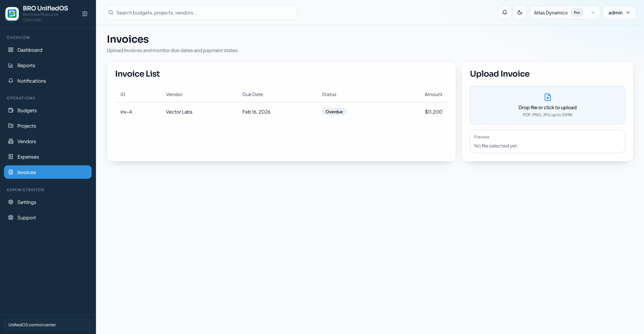
Task: Click the Budgets wallet icon
Action: click(x=11, y=111)
